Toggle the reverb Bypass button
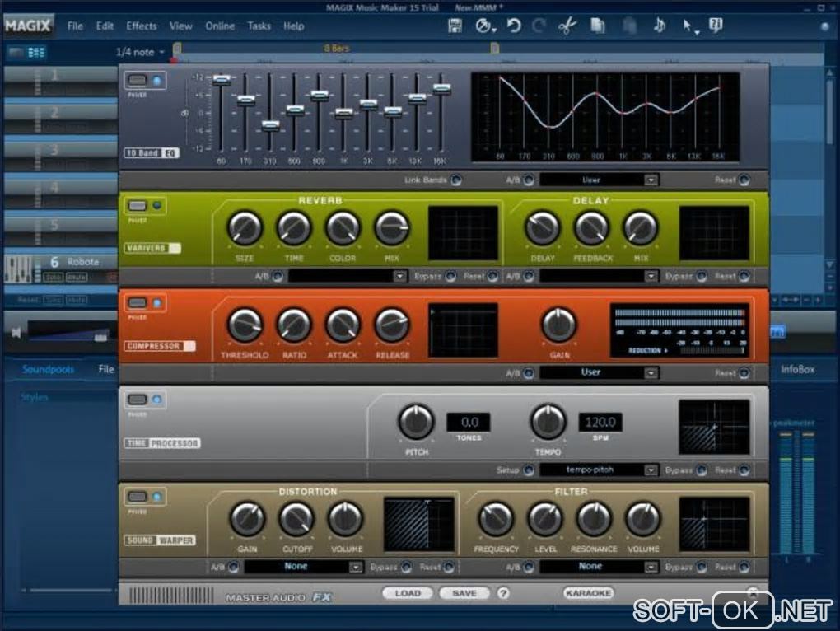 (450, 277)
